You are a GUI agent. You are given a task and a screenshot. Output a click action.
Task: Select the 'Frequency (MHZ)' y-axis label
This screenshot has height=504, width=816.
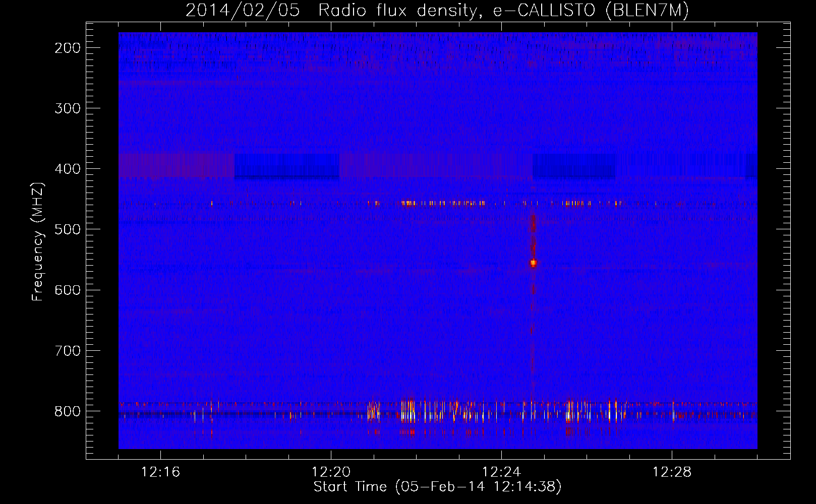click(x=38, y=242)
